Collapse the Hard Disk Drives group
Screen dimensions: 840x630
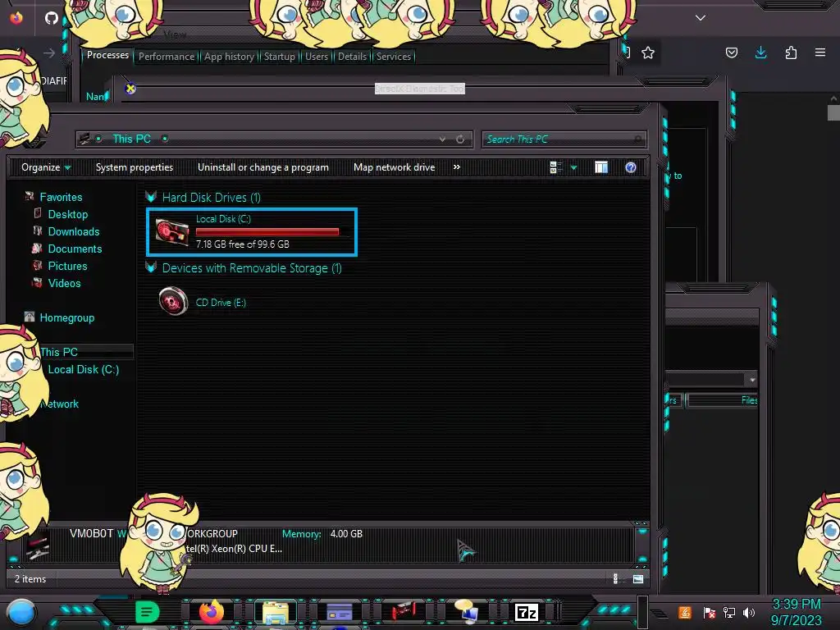click(151, 197)
